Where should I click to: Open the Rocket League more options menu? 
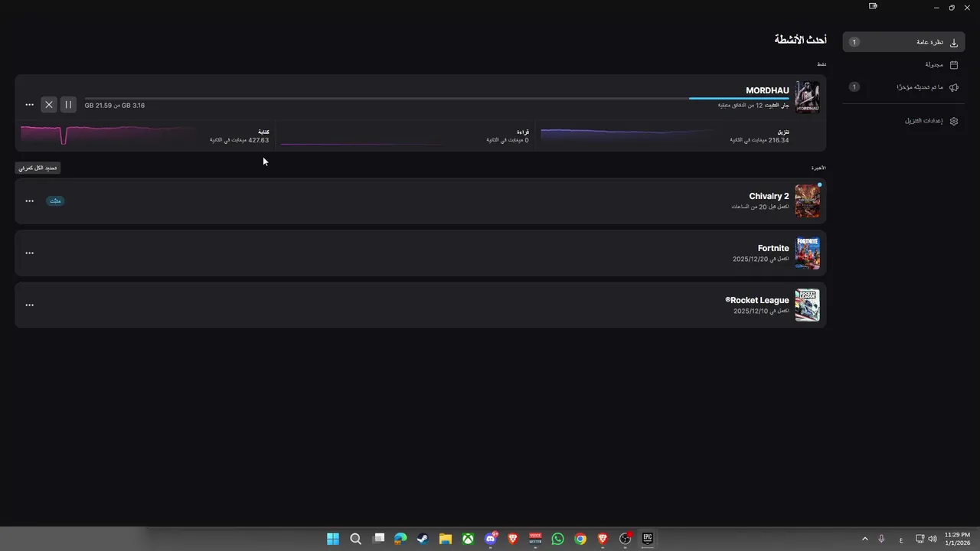point(29,305)
